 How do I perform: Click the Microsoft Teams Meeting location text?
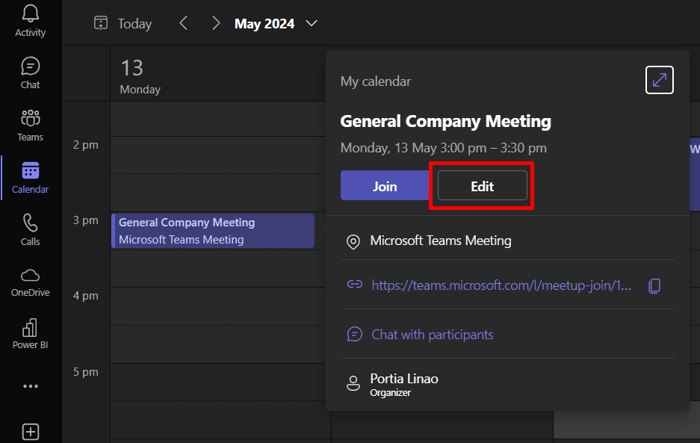click(441, 241)
